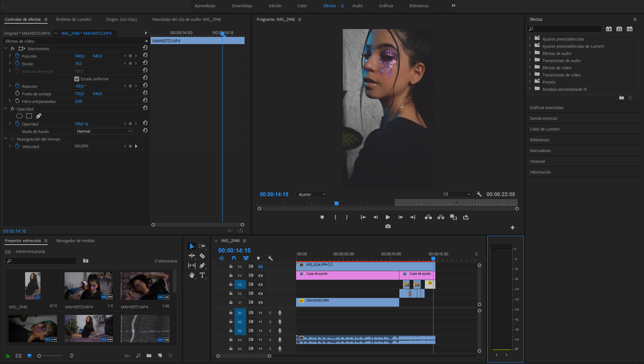Screen dimensions: 644x364
Task: Toggle visibility of track V3
Action: click(261, 284)
